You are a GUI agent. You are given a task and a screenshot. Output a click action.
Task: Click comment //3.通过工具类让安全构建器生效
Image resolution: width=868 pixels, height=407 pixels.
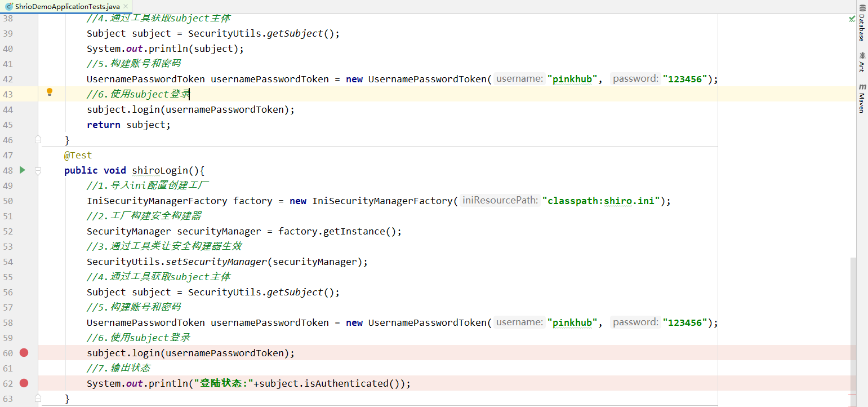164,246
